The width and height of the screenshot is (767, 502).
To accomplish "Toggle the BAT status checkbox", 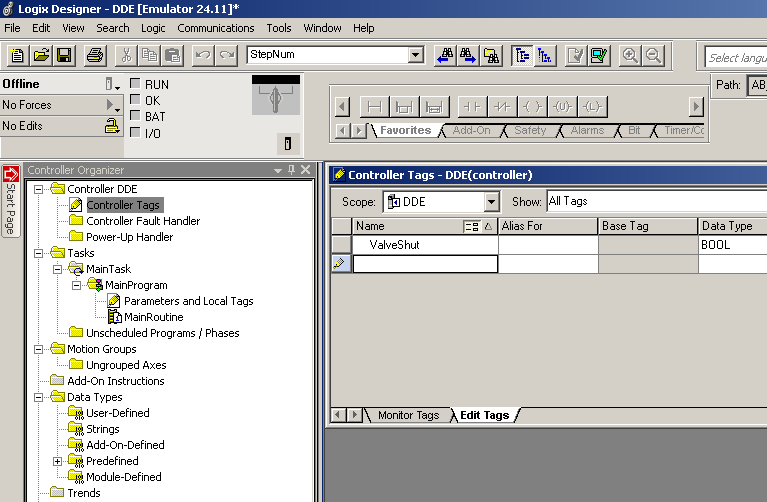I will pyautogui.click(x=135, y=116).
